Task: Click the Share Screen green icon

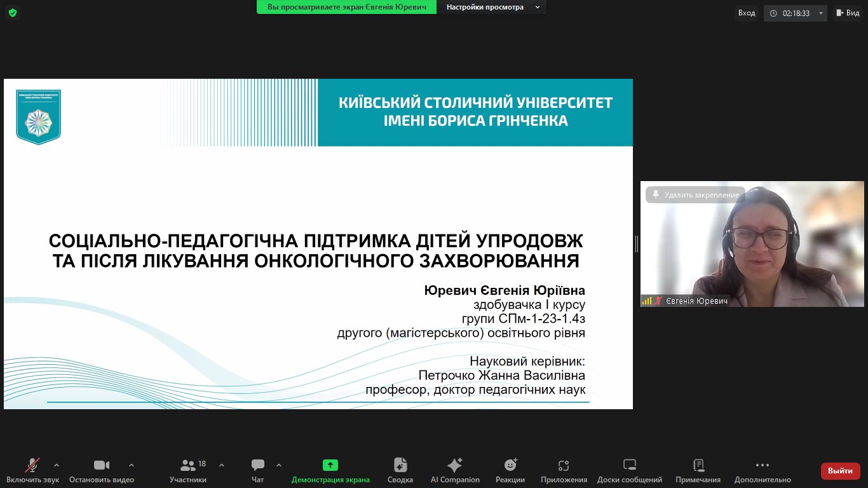Action: [330, 465]
